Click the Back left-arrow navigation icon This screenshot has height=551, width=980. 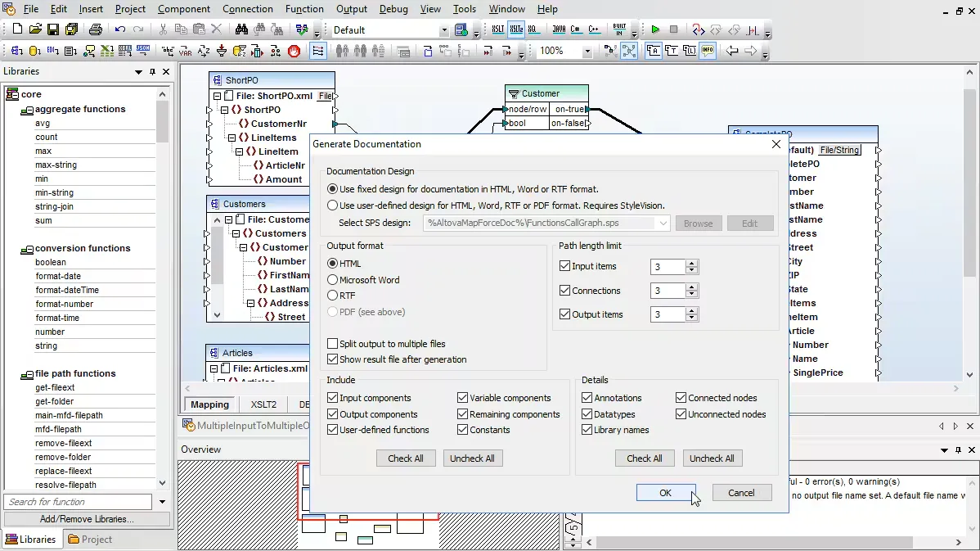pos(732,52)
